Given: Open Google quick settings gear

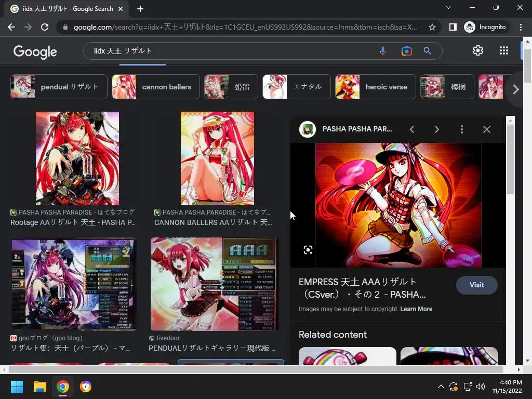Looking at the screenshot, I should click(x=478, y=50).
